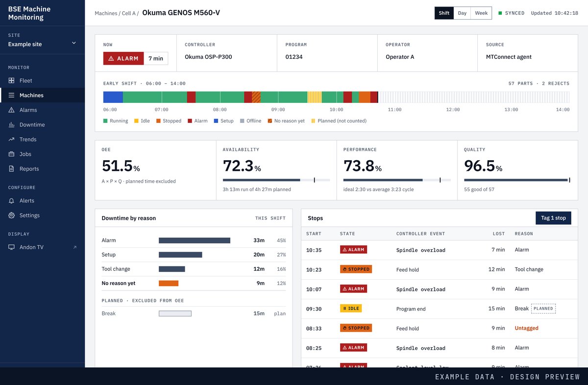This screenshot has width=588, height=385.
Task: Click Cell A breadcrumb link
Action: coord(128,13)
